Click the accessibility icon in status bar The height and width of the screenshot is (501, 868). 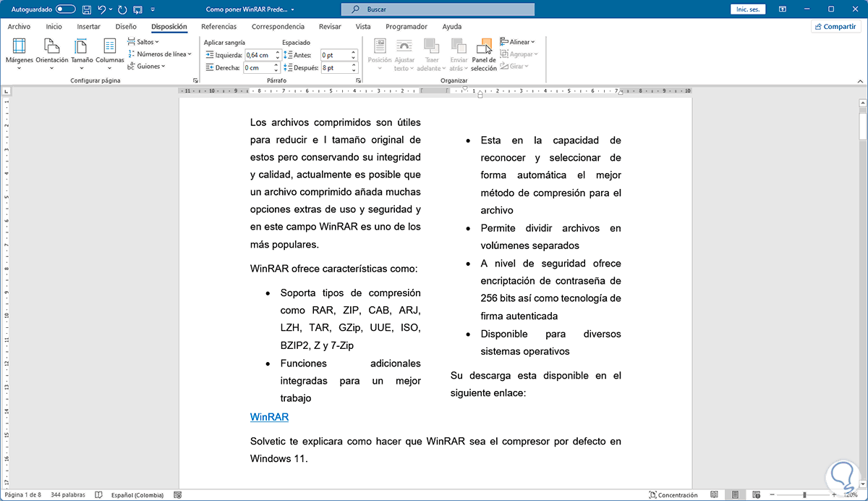click(178, 495)
